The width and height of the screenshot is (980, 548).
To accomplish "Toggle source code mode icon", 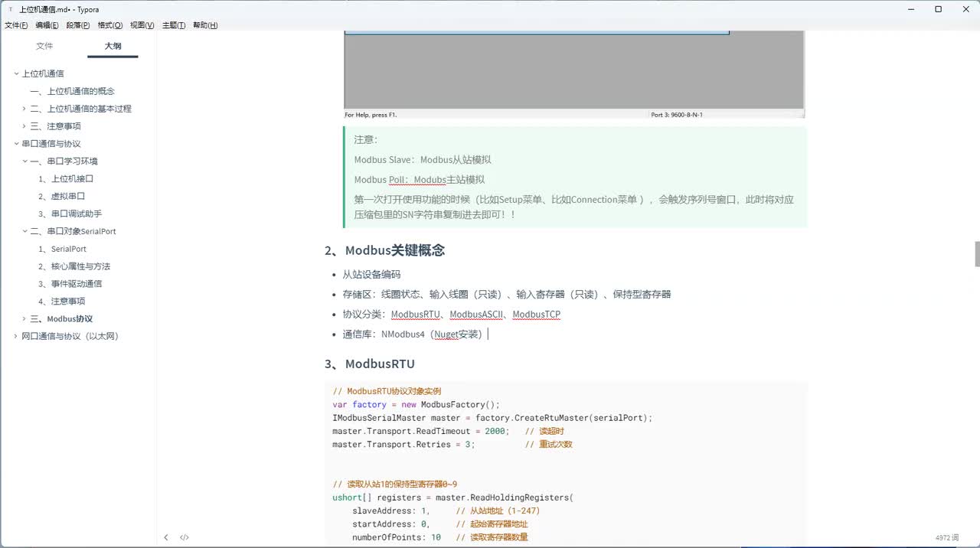I will 185,537.
